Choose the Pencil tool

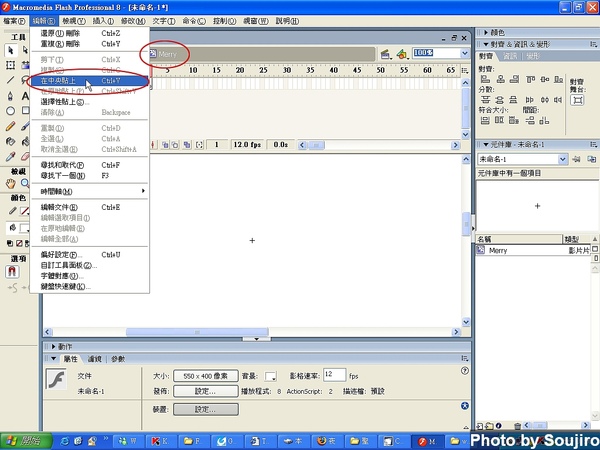pos(10,126)
